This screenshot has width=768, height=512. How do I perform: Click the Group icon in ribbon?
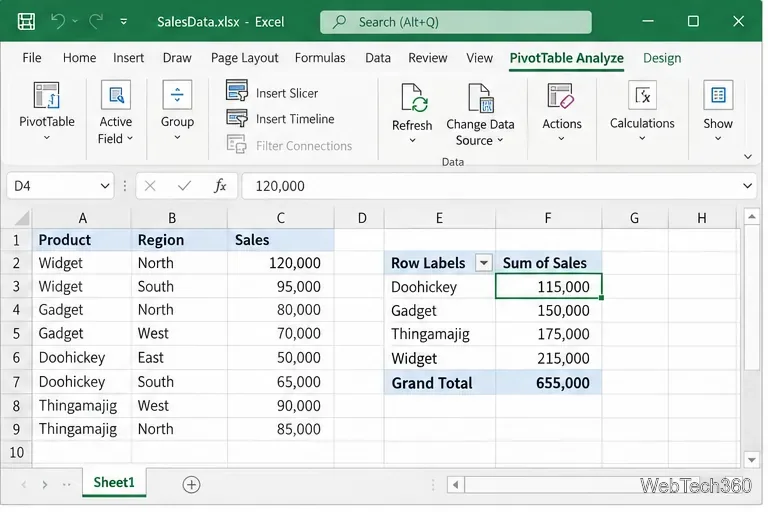coord(177,95)
